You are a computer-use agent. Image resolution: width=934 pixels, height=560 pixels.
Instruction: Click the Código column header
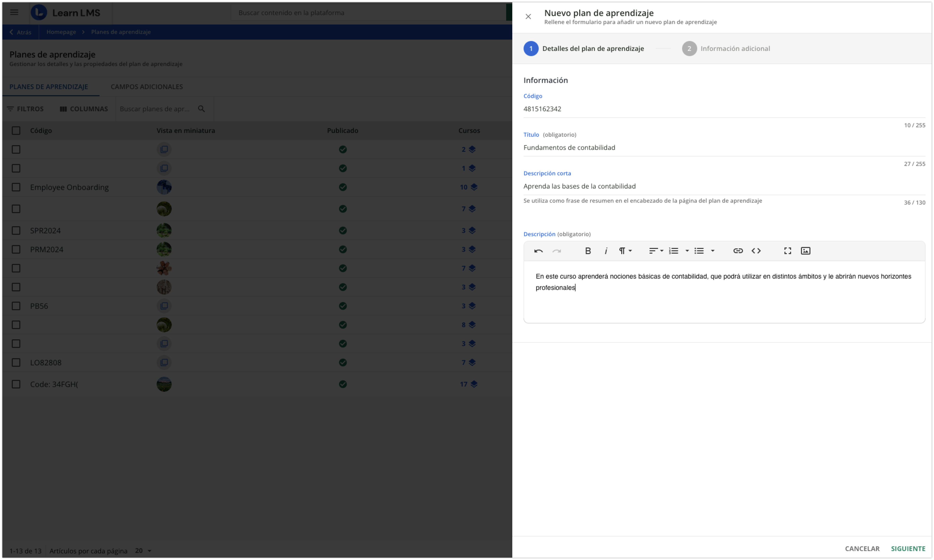click(x=41, y=131)
